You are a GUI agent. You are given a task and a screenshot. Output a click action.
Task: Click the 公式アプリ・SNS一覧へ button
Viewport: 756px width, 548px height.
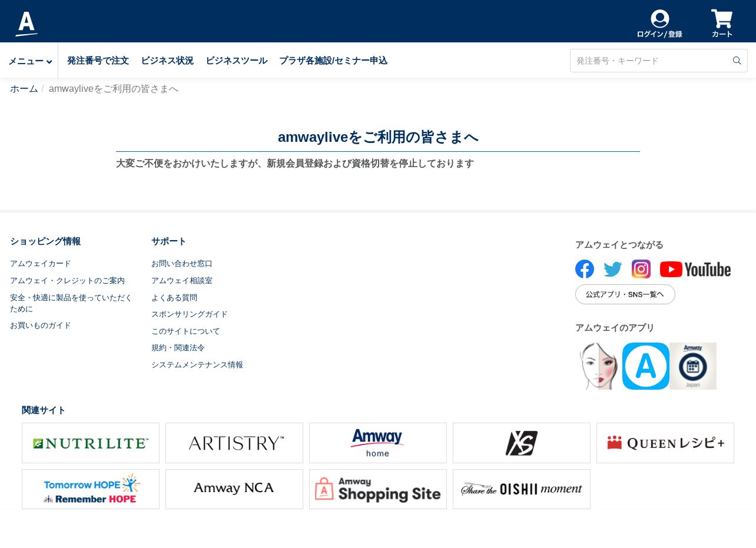625,294
